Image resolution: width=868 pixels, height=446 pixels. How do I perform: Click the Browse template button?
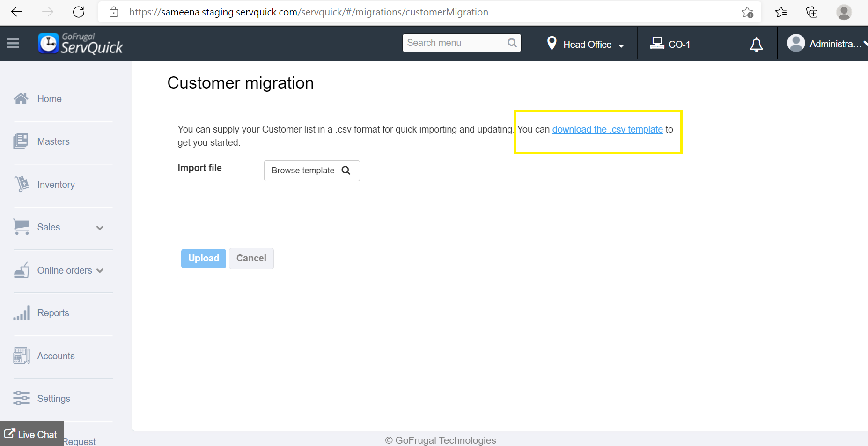[x=311, y=171]
